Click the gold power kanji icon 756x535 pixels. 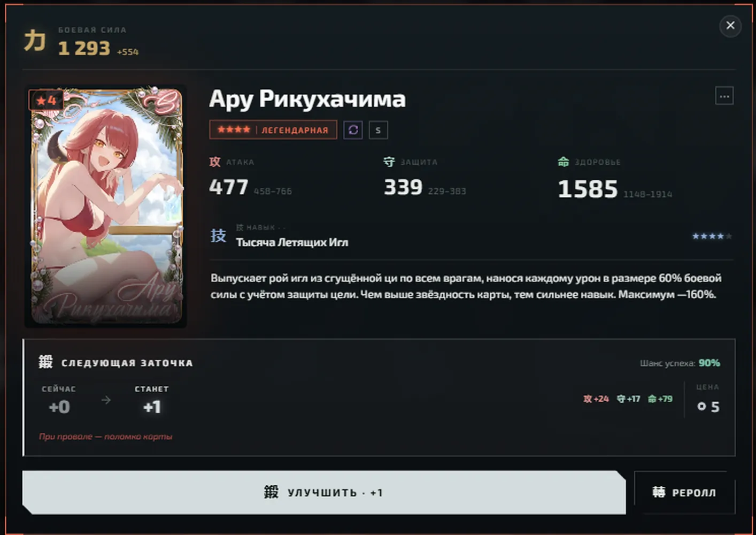(35, 41)
